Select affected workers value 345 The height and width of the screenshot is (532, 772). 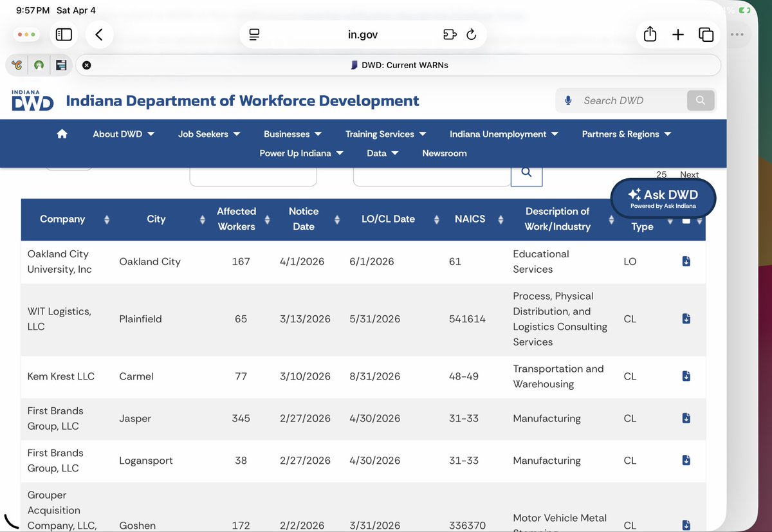pyautogui.click(x=241, y=418)
